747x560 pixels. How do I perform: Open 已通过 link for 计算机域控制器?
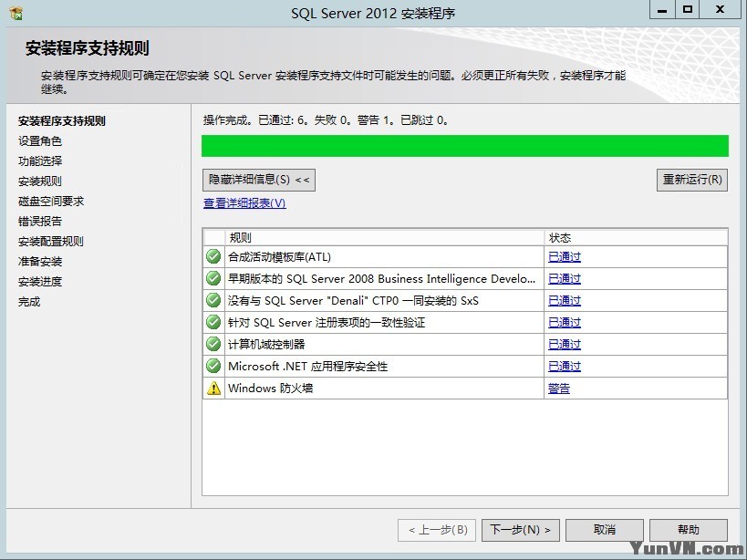pos(565,345)
